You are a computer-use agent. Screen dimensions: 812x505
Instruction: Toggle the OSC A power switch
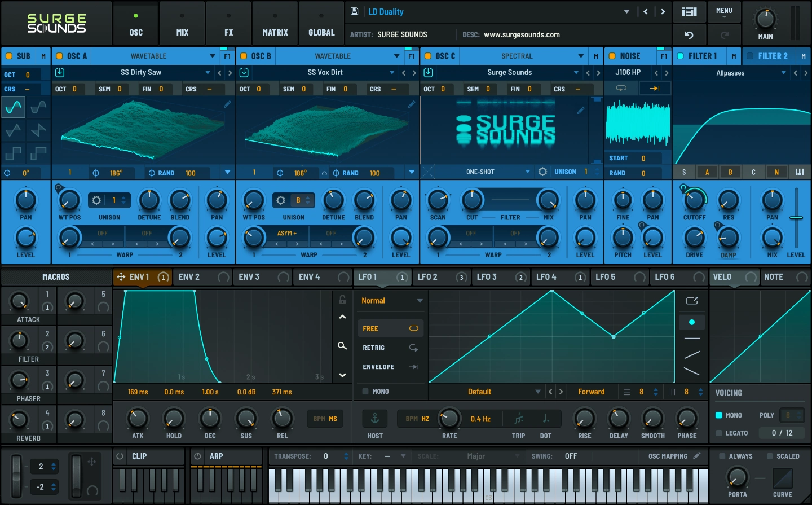(x=59, y=56)
